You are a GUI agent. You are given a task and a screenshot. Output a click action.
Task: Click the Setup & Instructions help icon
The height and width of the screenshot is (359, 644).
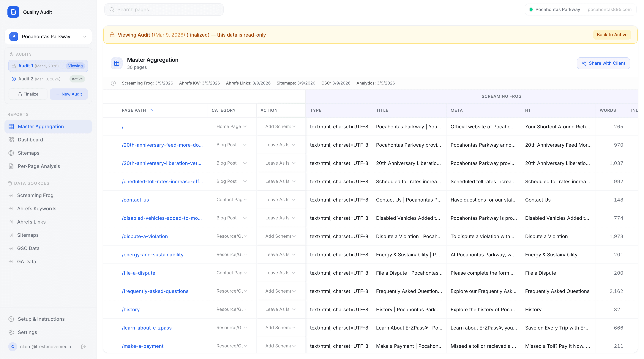[x=11, y=319]
